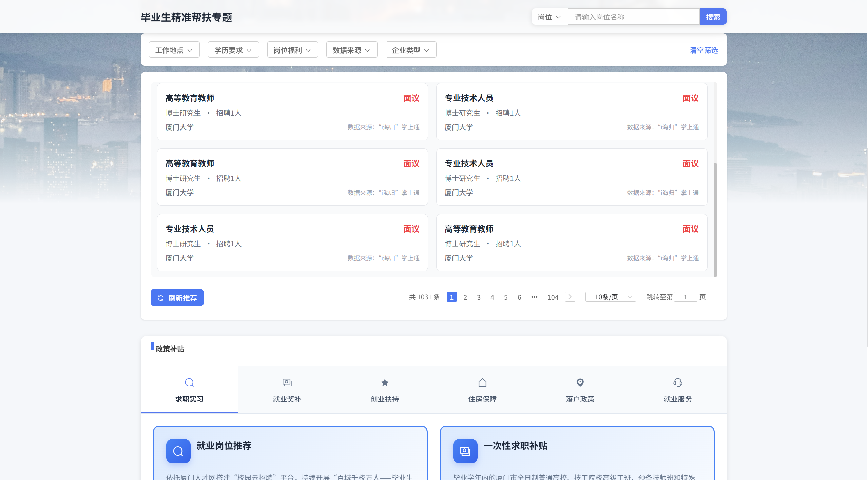
Task: Click the next page arrow in pagination
Action: (570, 297)
